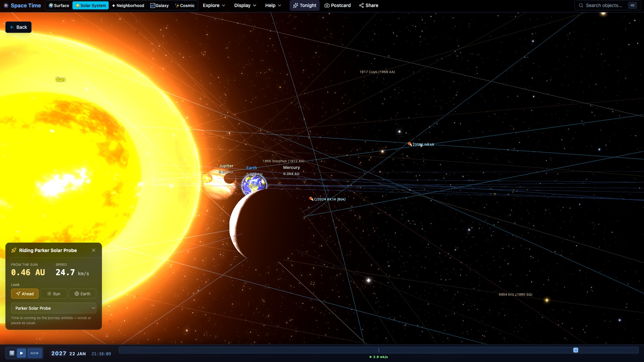
Task: Click the magnifier icon in search box
Action: point(581,5)
